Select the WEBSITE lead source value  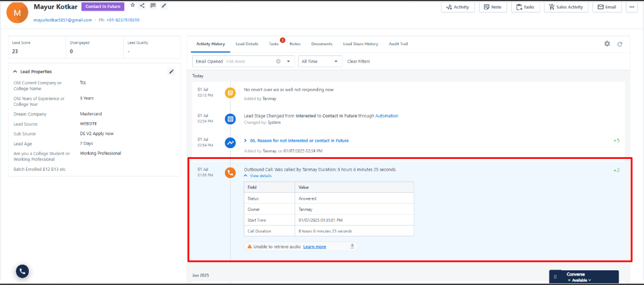pos(88,124)
